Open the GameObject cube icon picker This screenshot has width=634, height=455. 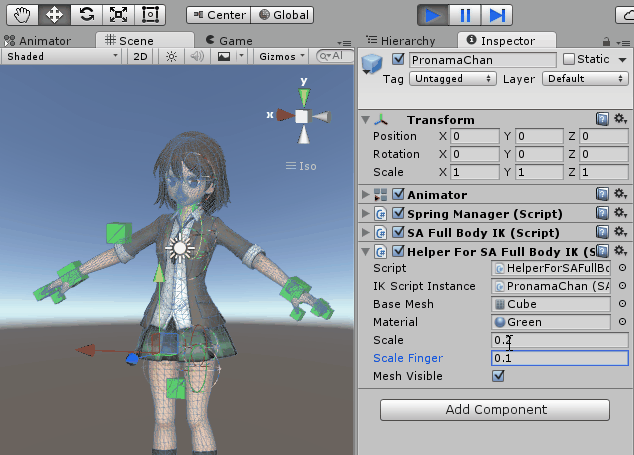(372, 64)
